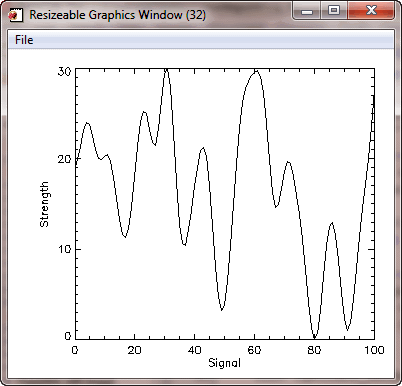The height and width of the screenshot is (386, 402).
Task: Click the y-axis label '30'
Action: click(x=64, y=71)
